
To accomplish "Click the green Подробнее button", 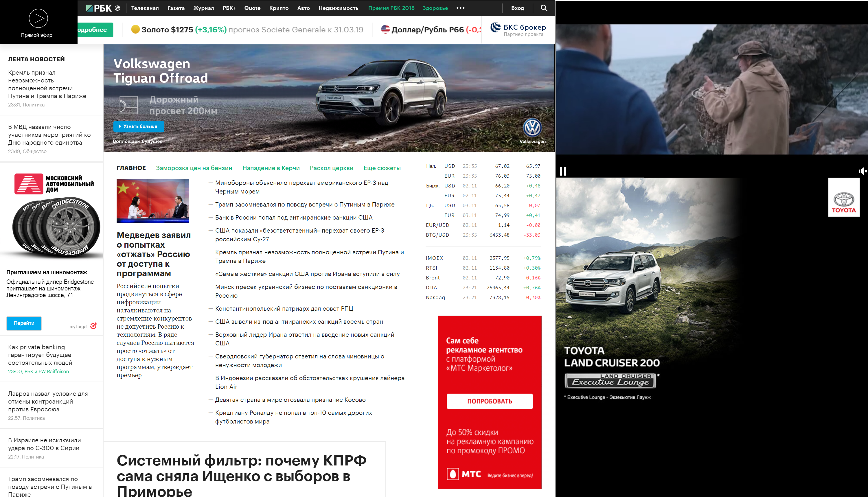I will pyautogui.click(x=95, y=30).
